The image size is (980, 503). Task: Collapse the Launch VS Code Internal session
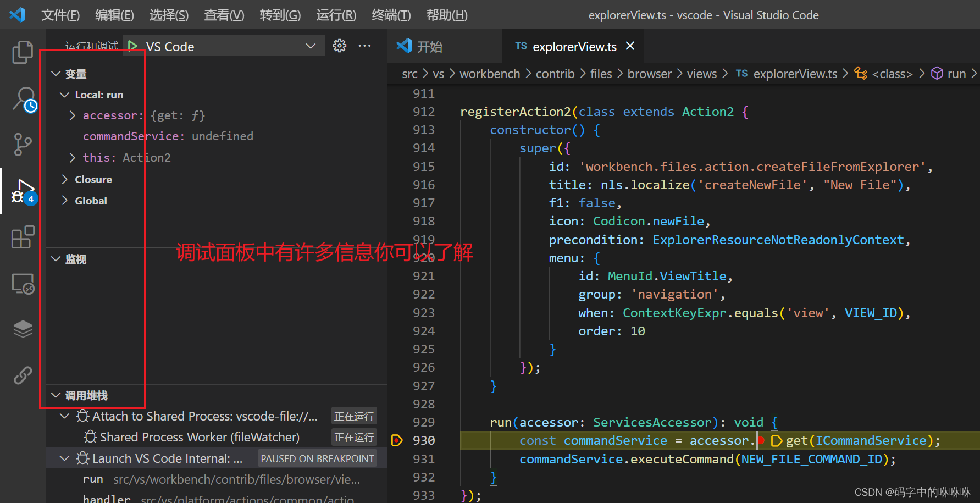pyautogui.click(x=64, y=458)
